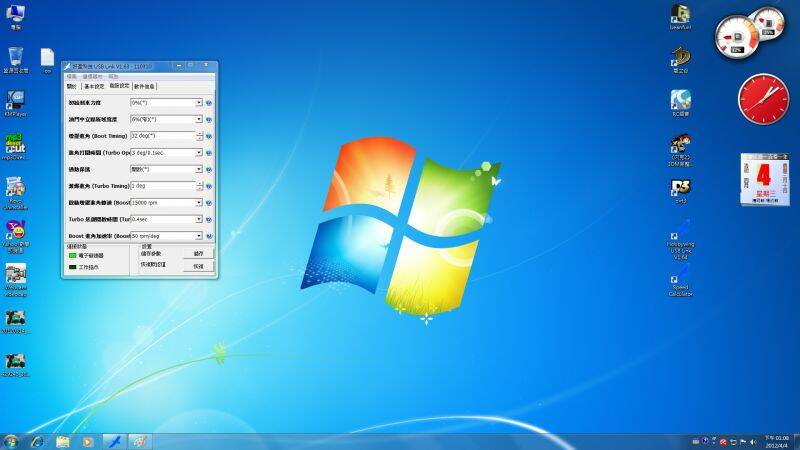Open the Yahoo Messenger desktop shortcut
800x450 pixels.
click(16, 236)
